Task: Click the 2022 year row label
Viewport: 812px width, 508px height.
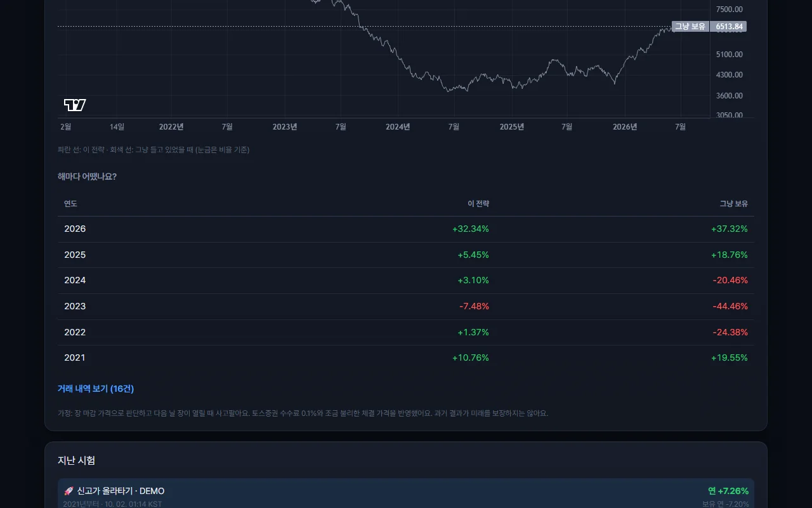Action: point(75,332)
